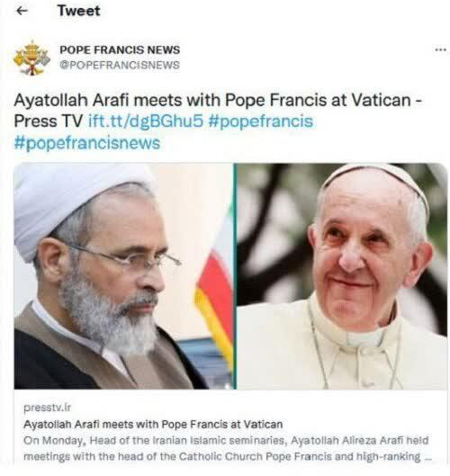This screenshot has height=476, width=450.
Task: Click the truncated ellipsis in card description
Action: point(427,456)
